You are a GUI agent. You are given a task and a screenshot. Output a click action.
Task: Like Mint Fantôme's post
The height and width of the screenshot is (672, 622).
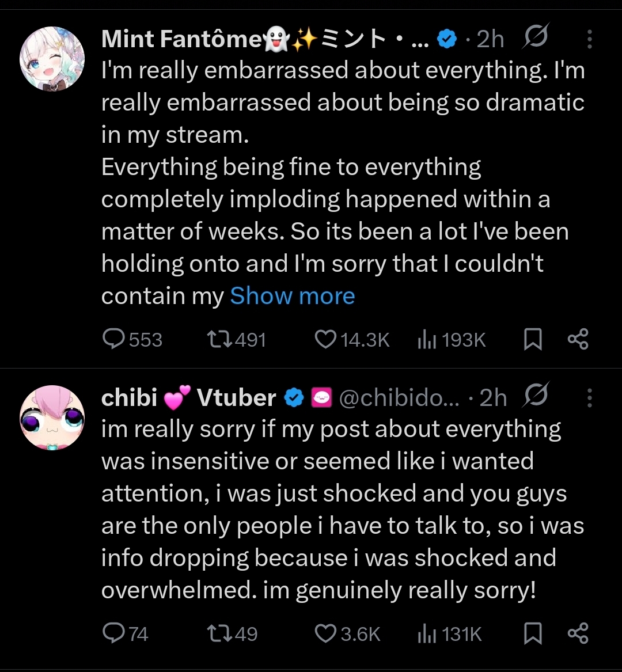tap(325, 339)
